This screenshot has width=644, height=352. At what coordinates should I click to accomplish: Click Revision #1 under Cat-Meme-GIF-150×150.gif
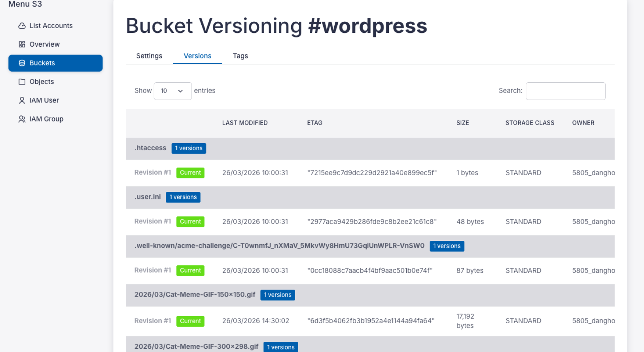(153, 321)
